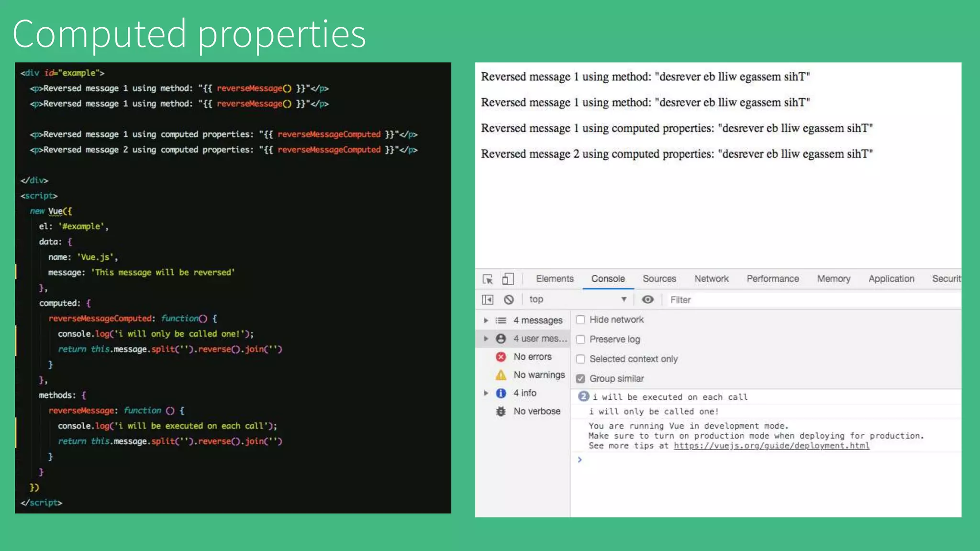Screen dimensions: 980x551
Task: Expand the 4 messages group
Action: [486, 320]
